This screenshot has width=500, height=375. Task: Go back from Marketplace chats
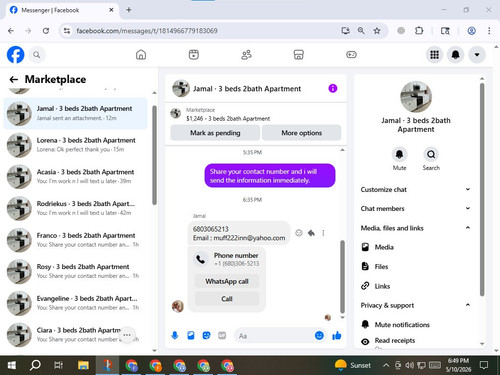coord(14,79)
